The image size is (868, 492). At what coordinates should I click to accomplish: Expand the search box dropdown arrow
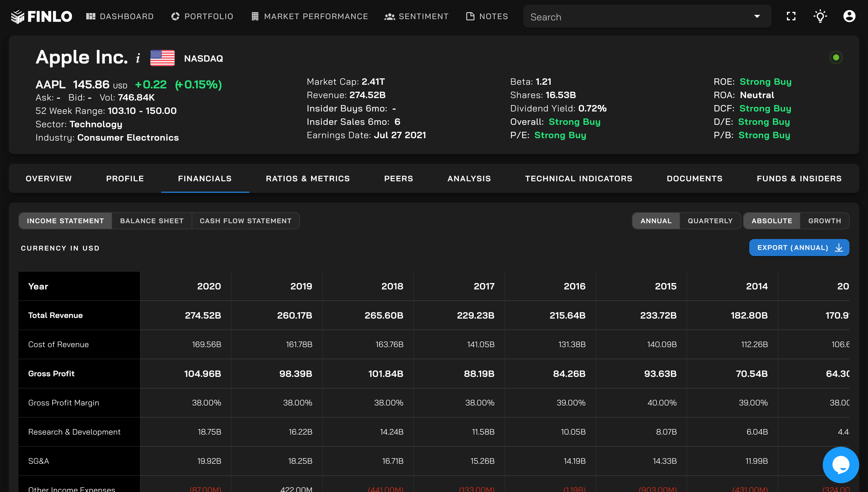(757, 16)
